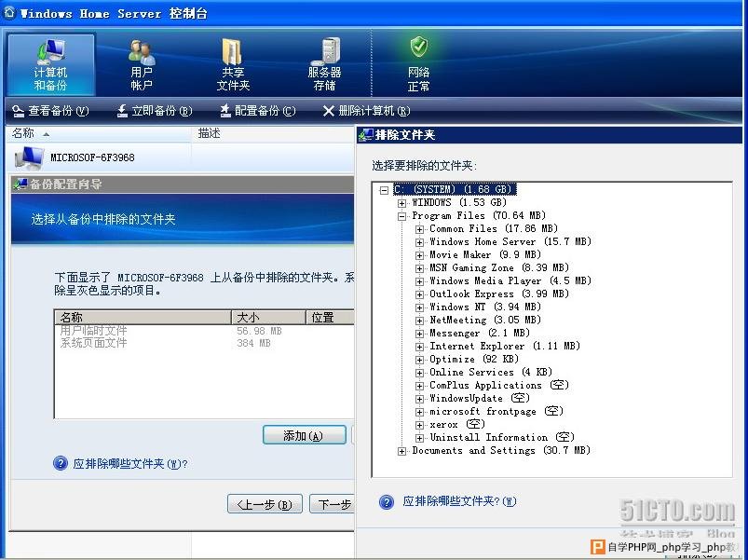
Task: Expand the WINDOWS folder node
Action: (401, 204)
